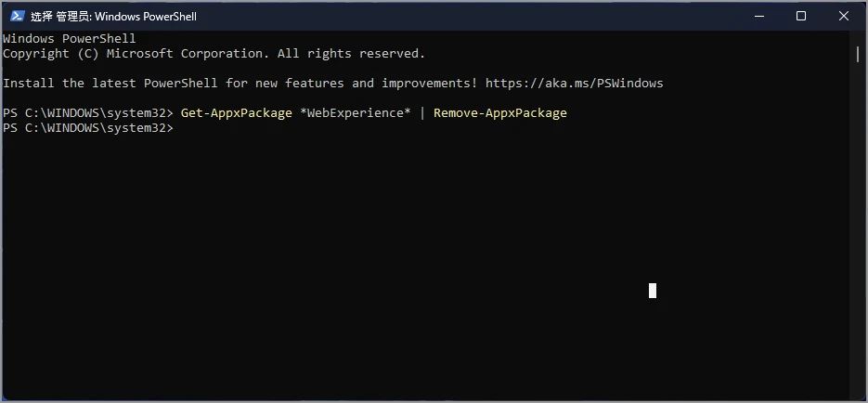The image size is (868, 403).
Task: Click the "All rights reserved." text
Action: coord(351,54)
